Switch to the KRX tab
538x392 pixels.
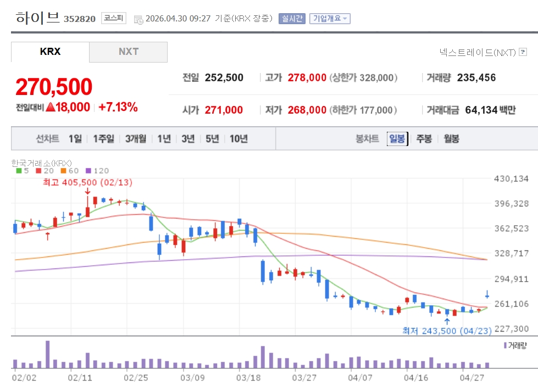tap(50, 52)
